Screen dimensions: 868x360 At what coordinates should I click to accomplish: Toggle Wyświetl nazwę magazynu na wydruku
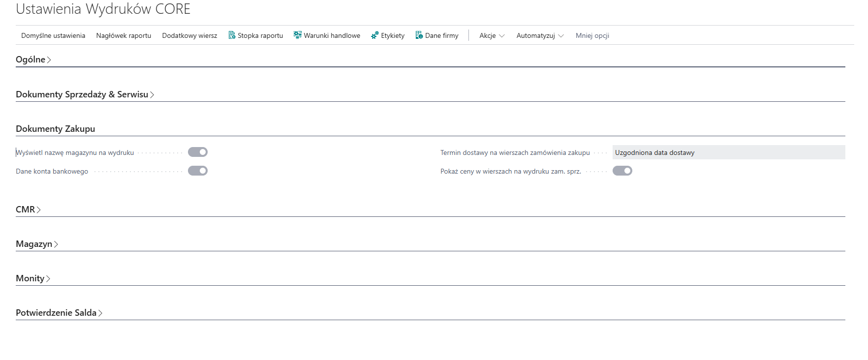[x=198, y=152]
